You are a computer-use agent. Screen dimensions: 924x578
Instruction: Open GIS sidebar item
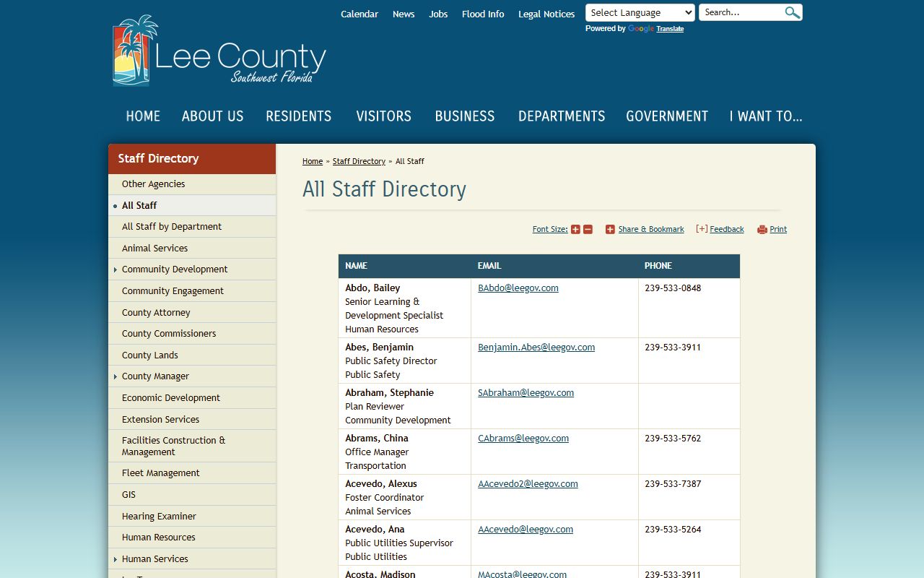point(192,495)
